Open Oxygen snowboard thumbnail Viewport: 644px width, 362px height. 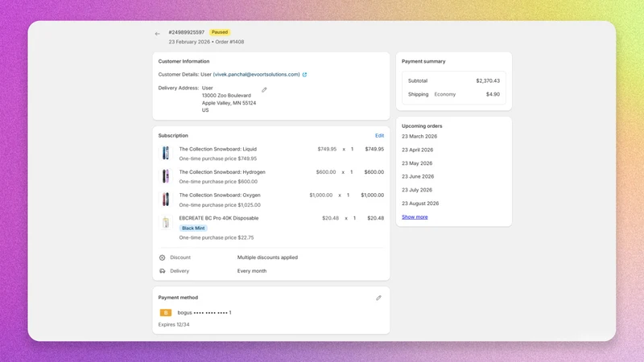pyautogui.click(x=166, y=200)
